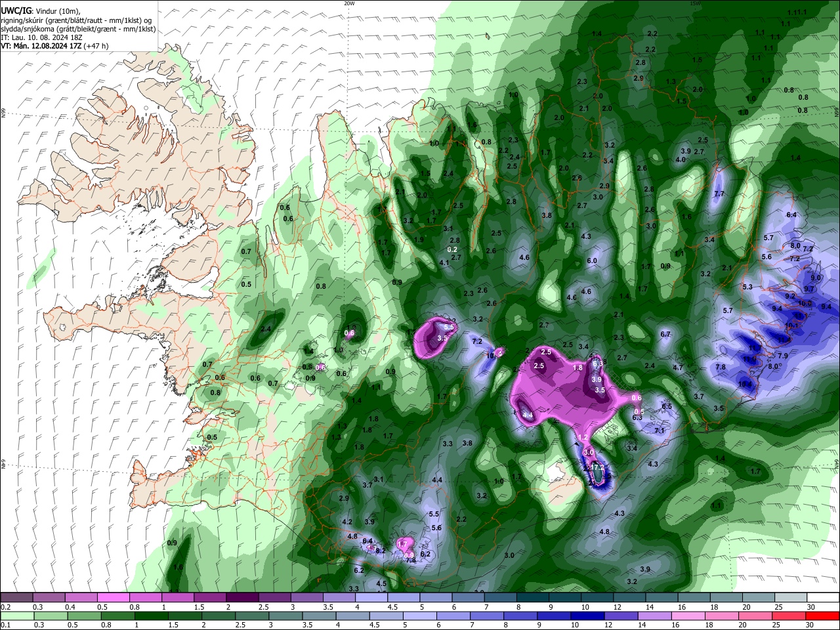Click the 17.3 precipitation value on the map
840x630 pixels.
click(597, 467)
